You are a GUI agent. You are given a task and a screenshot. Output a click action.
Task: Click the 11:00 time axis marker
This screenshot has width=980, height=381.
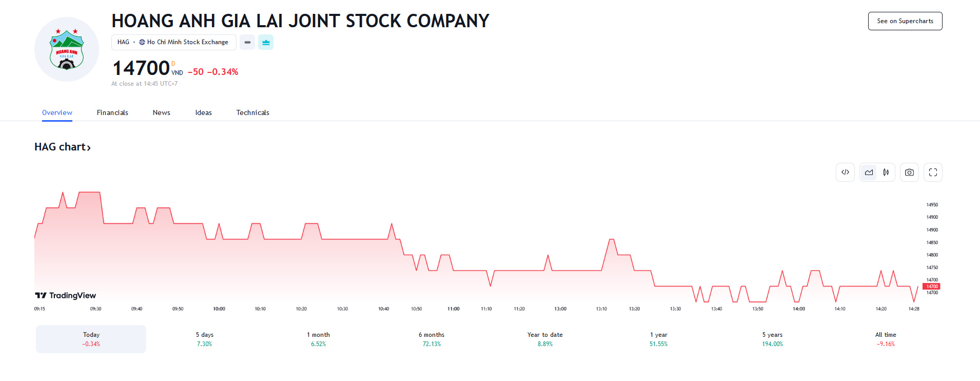(453, 309)
